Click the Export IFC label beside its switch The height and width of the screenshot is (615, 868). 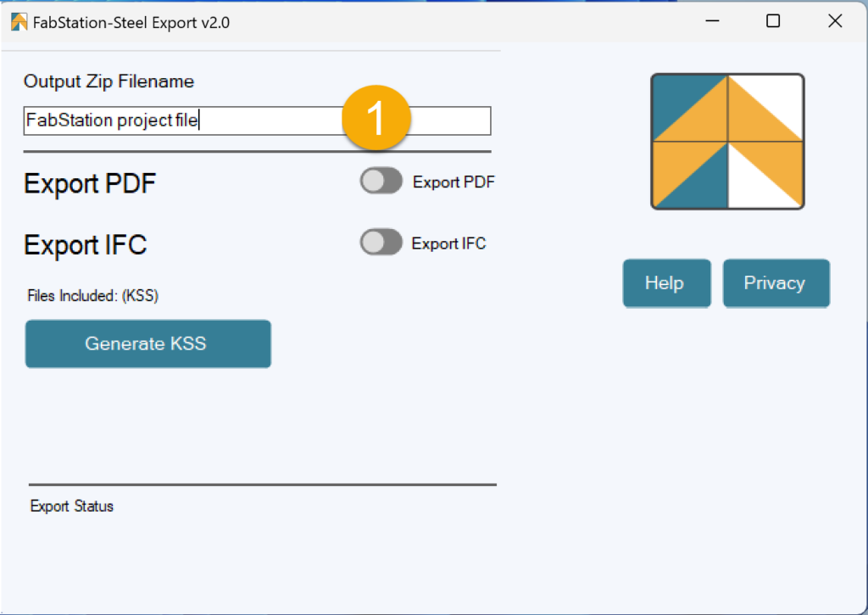click(x=448, y=243)
